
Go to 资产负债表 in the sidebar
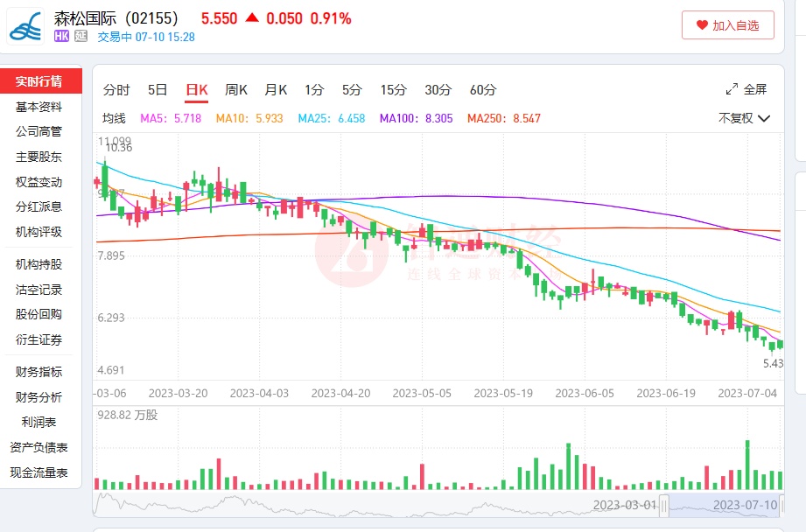pos(39,448)
